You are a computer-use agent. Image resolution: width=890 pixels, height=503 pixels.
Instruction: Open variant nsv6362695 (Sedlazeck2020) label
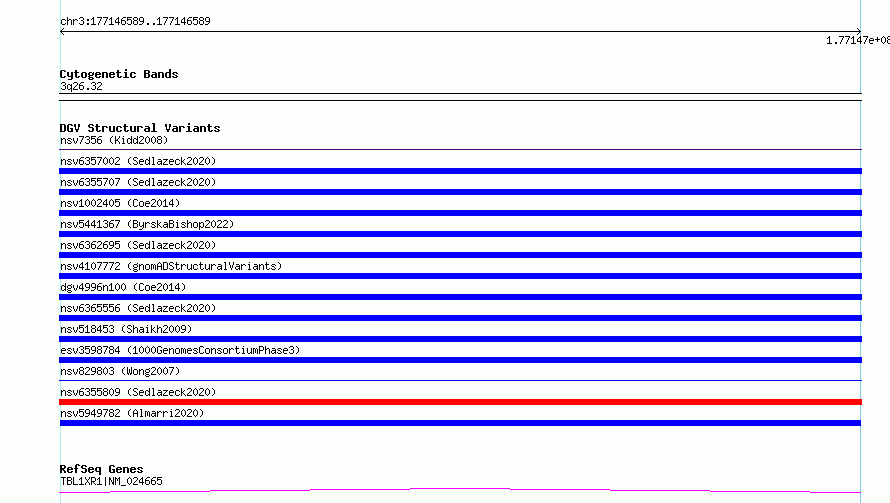138,245
